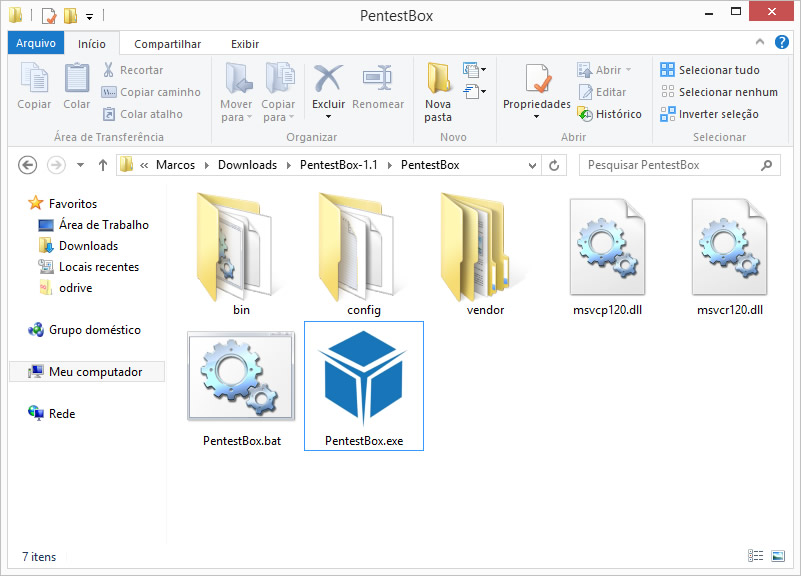
Task: Click Colar atalho in the ribbon
Action: 143,114
